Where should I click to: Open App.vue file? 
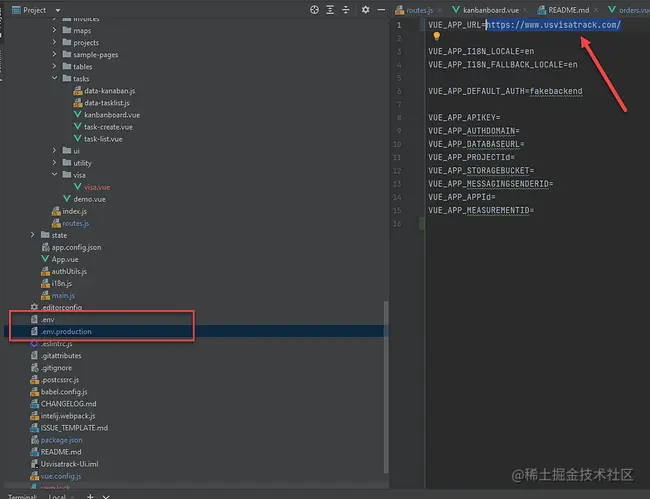65,259
